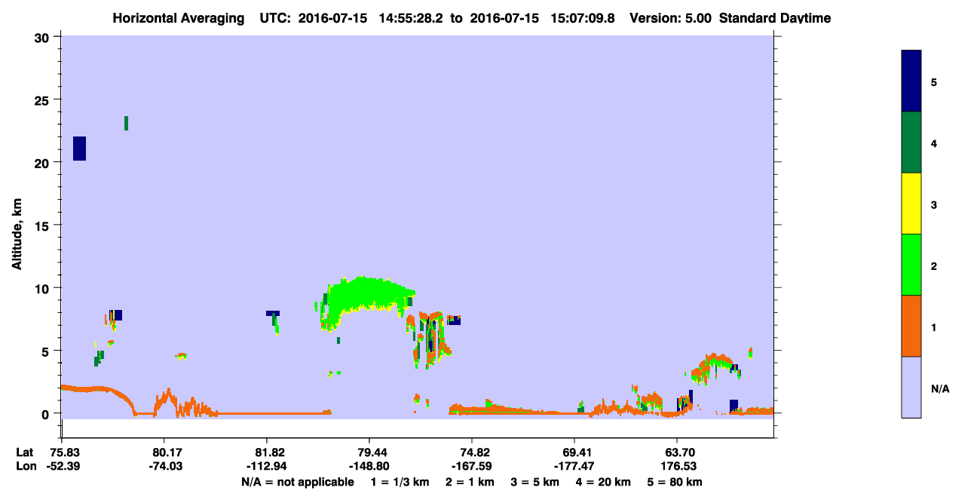
Task: Click the colorbar label N/A
Action: click(940, 389)
